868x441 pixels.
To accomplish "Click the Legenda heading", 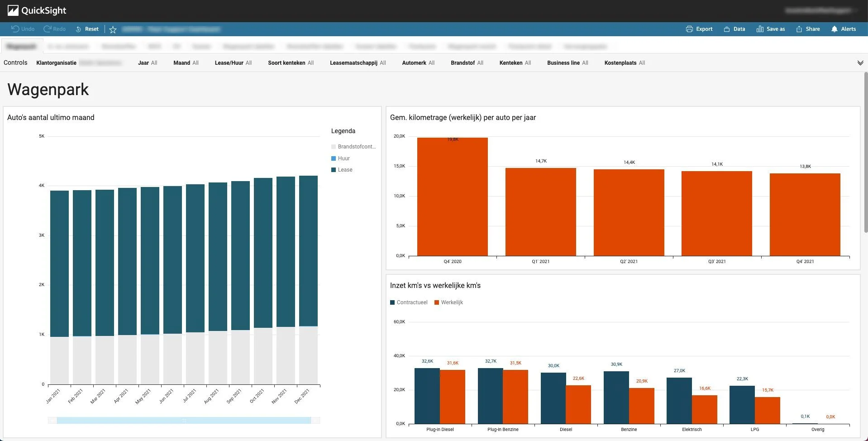I will [343, 131].
